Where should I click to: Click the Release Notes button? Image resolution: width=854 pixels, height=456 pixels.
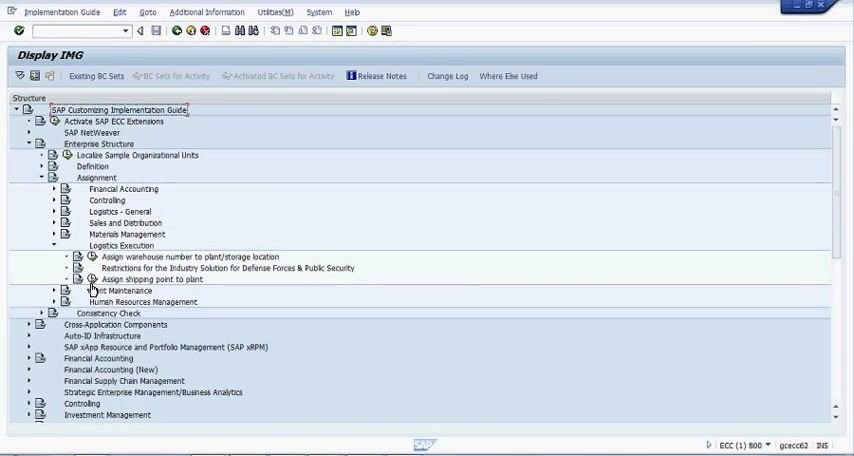[376, 76]
